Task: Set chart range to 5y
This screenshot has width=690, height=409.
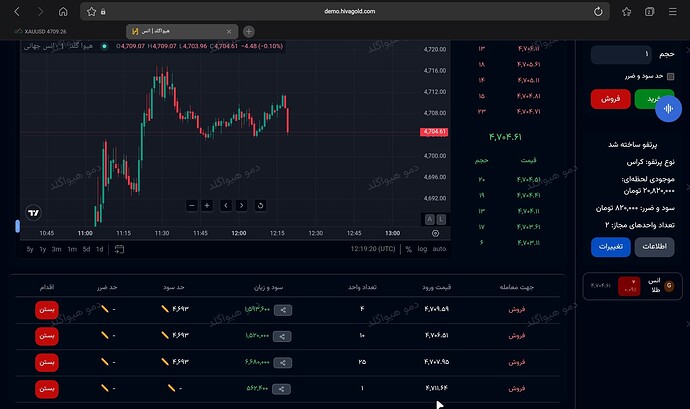Action: (29, 249)
